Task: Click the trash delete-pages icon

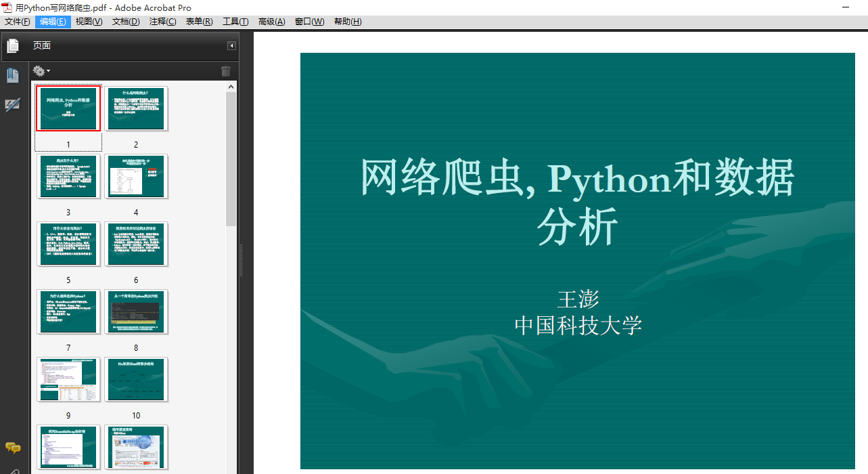Action: tap(226, 71)
